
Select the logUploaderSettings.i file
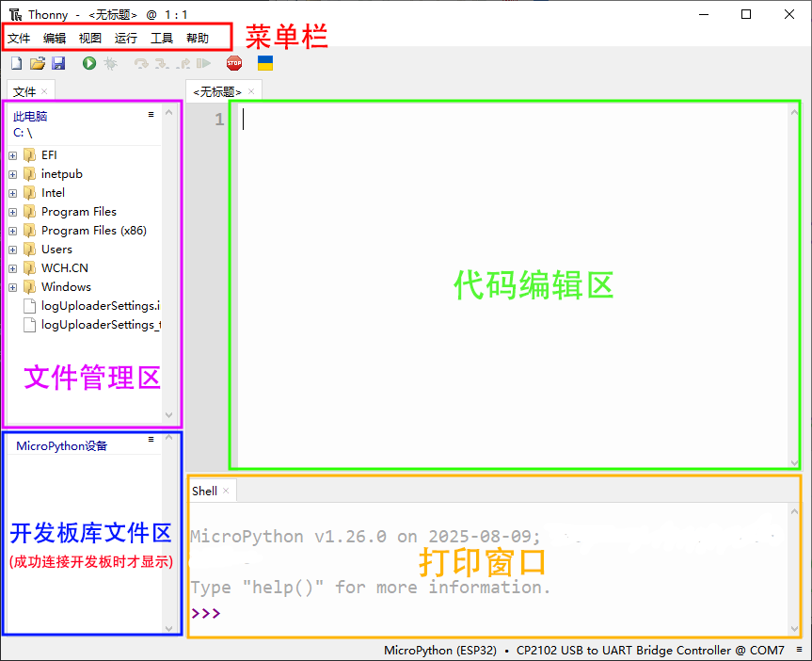tap(101, 305)
